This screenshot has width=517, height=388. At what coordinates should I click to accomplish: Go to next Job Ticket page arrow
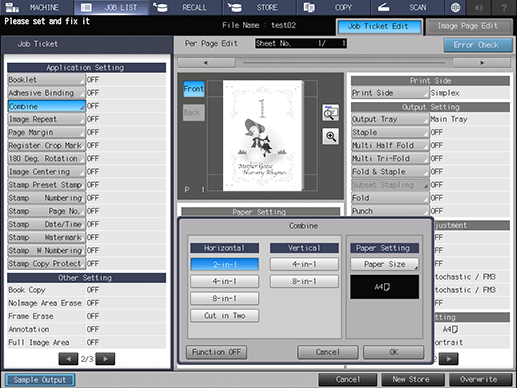tap(105, 359)
